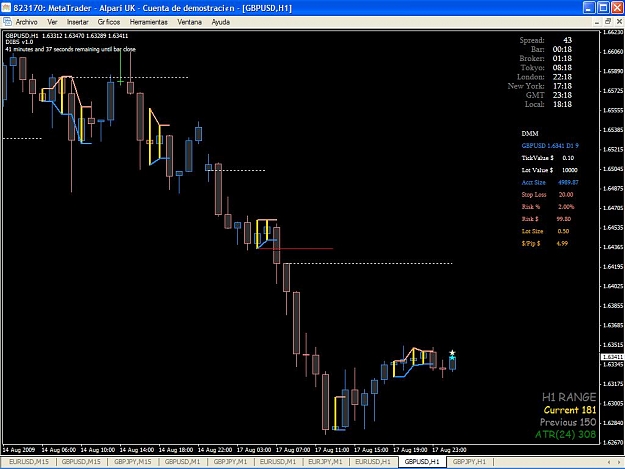This screenshot has height=469, width=625.
Task: Click the Spread value 43
Action: pyautogui.click(x=568, y=40)
